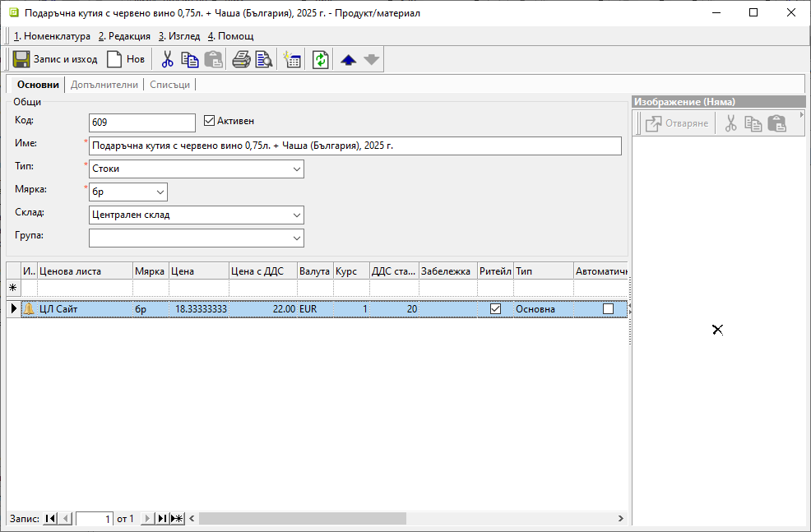Open Print Preview with the magnifier icon

pyautogui.click(x=263, y=59)
